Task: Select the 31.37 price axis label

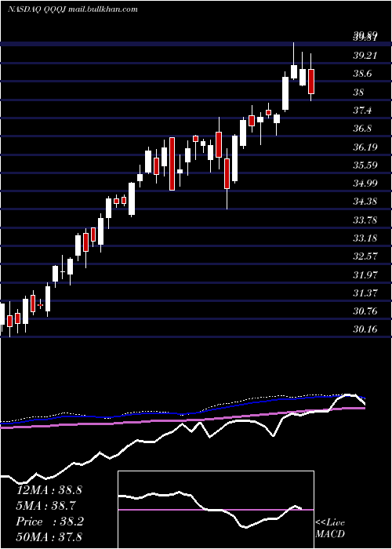Action: coord(365,293)
